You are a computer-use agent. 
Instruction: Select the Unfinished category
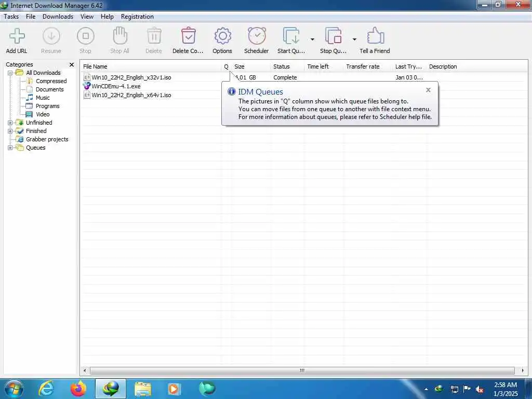tap(39, 123)
